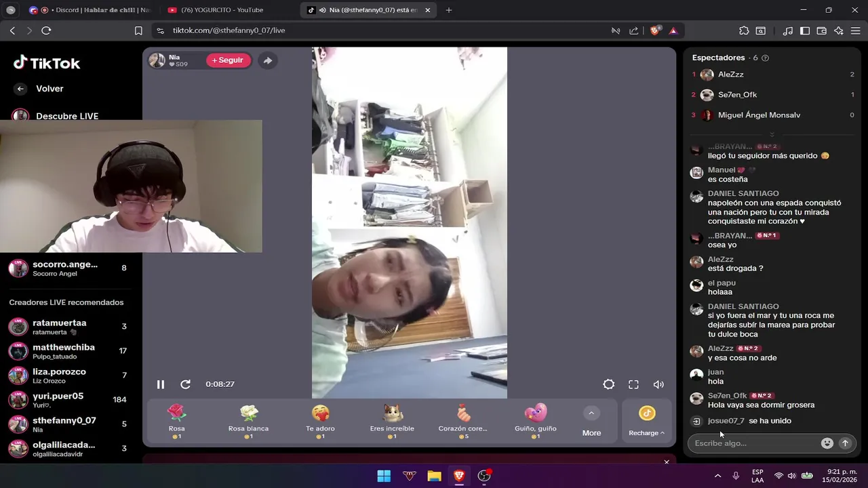Reload the live stream player
The image size is (868, 488).
pos(185,384)
